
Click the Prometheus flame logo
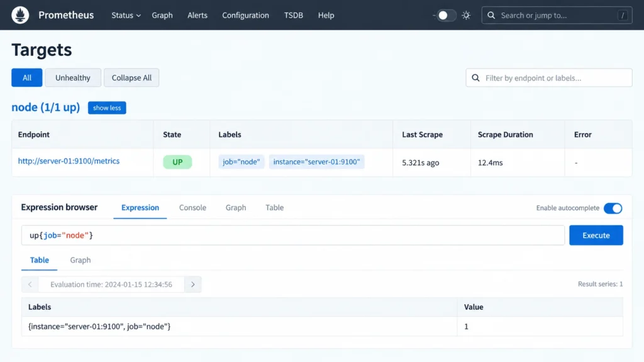tap(20, 15)
